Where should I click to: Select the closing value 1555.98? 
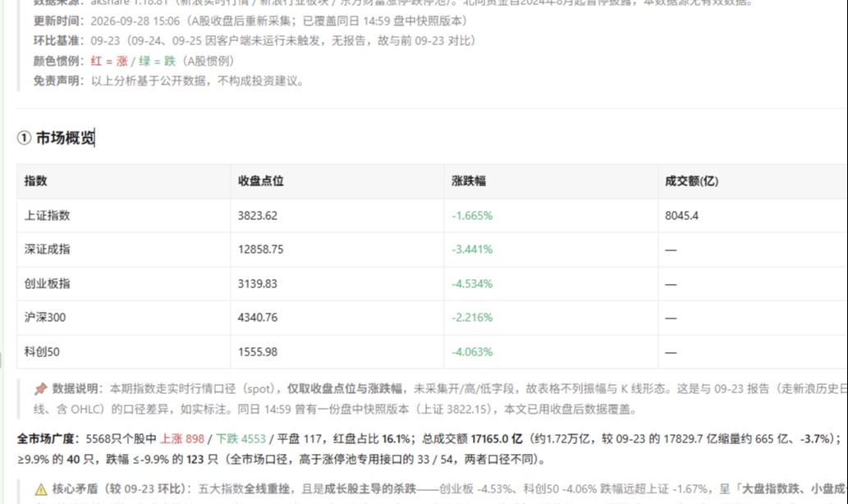coord(258,351)
